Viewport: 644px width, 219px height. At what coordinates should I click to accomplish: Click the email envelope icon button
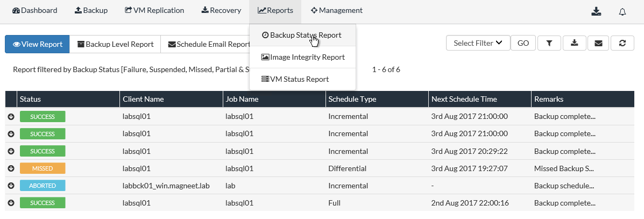click(599, 44)
